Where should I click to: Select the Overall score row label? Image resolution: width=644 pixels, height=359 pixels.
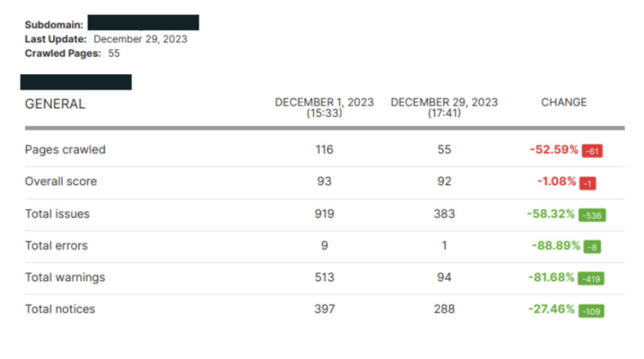click(x=60, y=182)
